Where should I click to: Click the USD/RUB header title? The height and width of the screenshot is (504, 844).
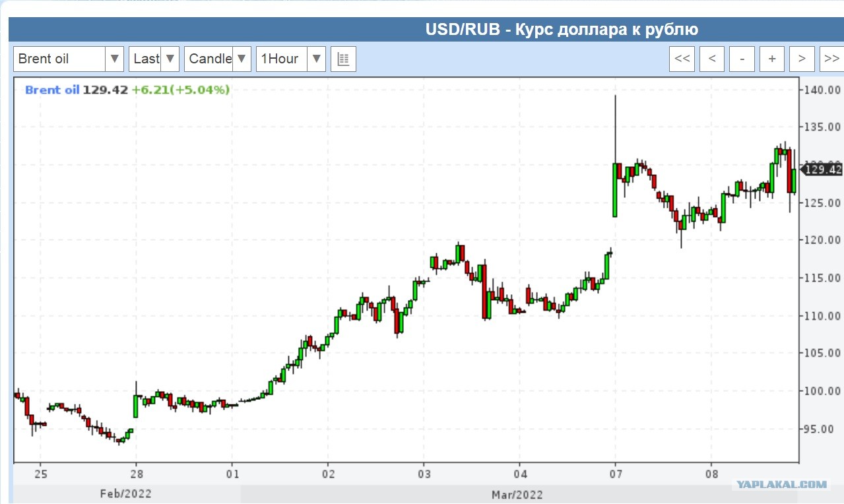562,30
